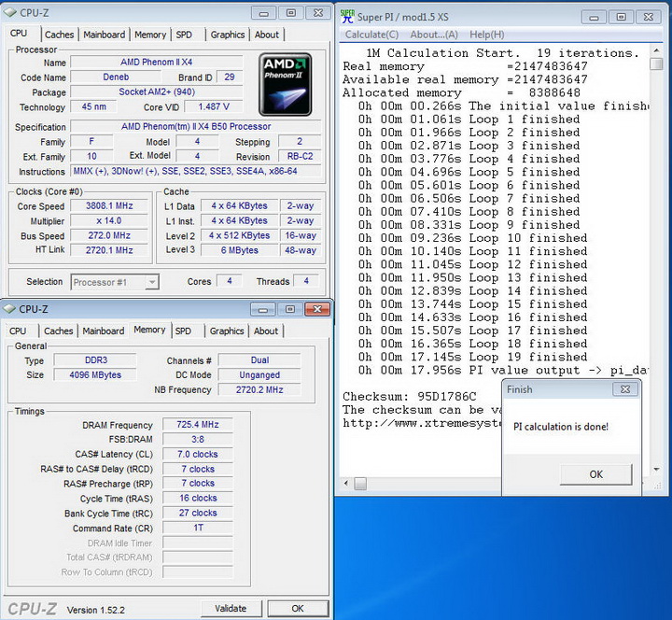Click the PI value output line in Super PI

[503, 370]
